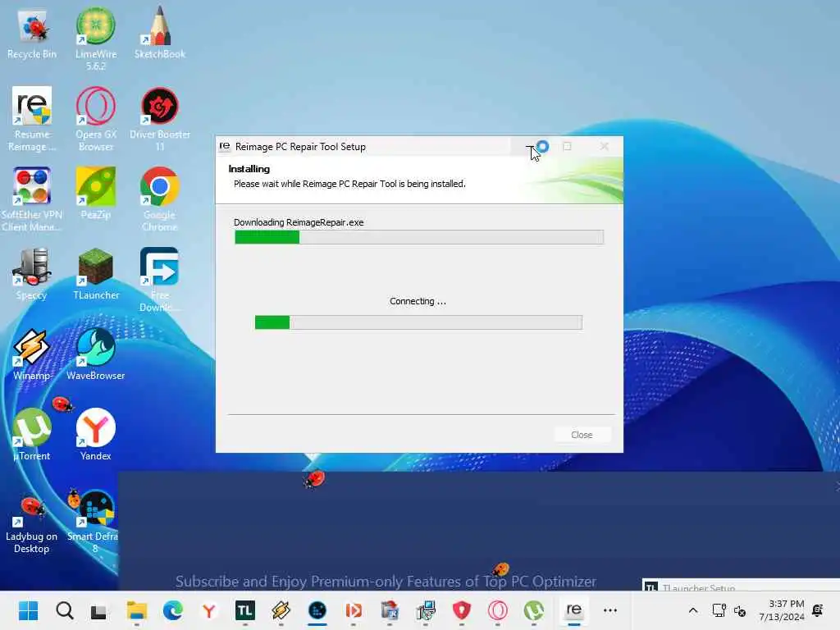Switch to the red shield taskbar app

462,610
